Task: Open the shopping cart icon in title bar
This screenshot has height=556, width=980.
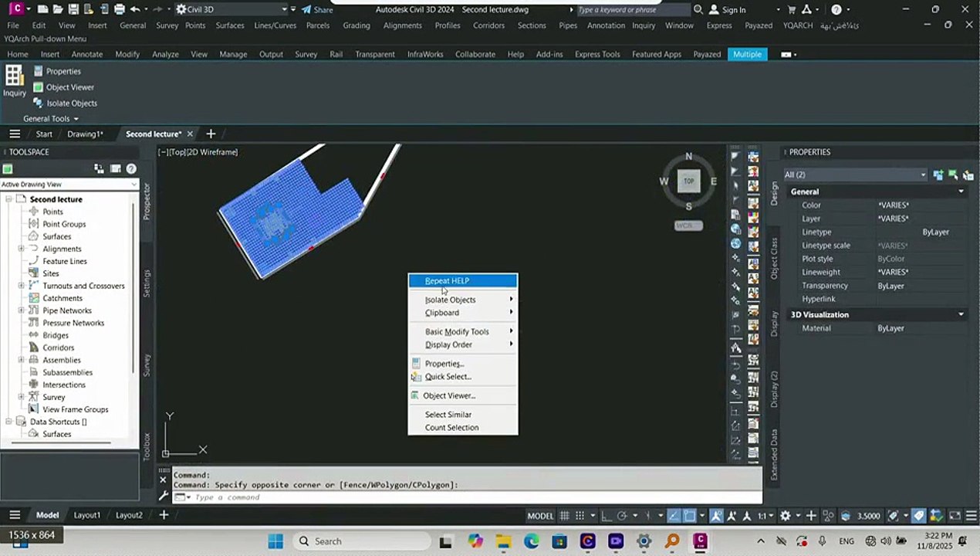Action: tap(792, 9)
